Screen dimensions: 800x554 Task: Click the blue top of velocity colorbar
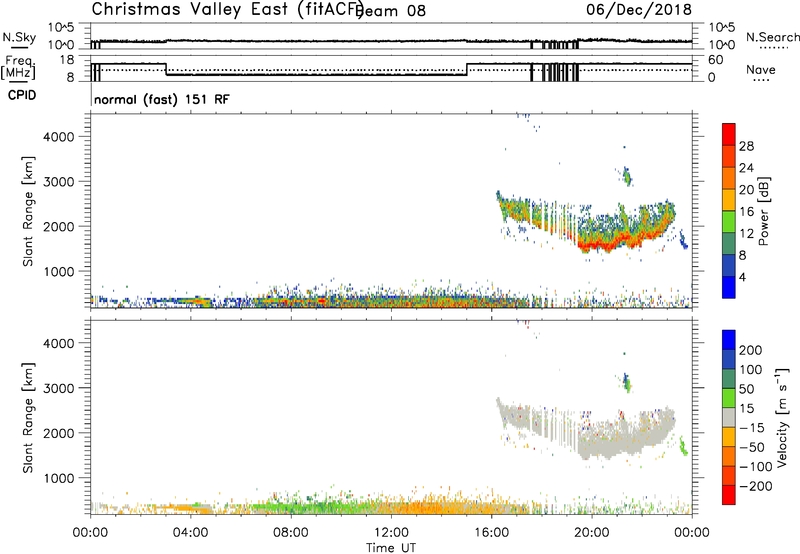[729, 340]
